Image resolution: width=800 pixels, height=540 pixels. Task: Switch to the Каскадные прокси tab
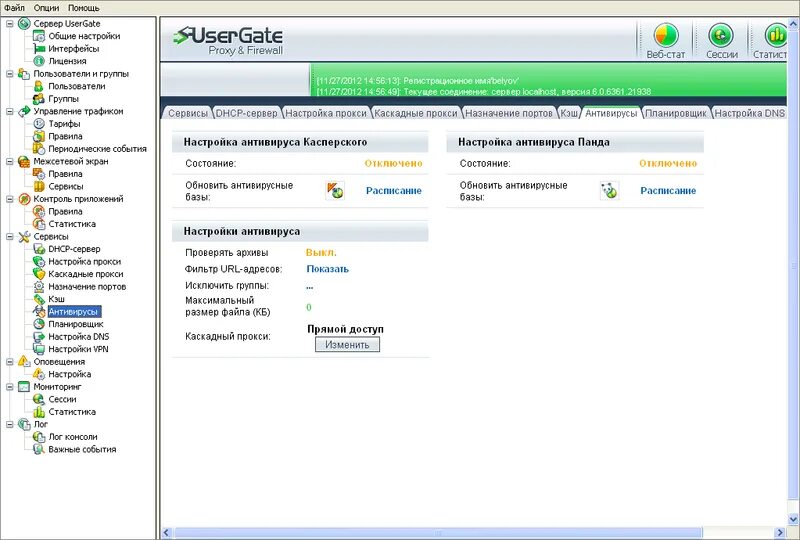tap(415, 113)
